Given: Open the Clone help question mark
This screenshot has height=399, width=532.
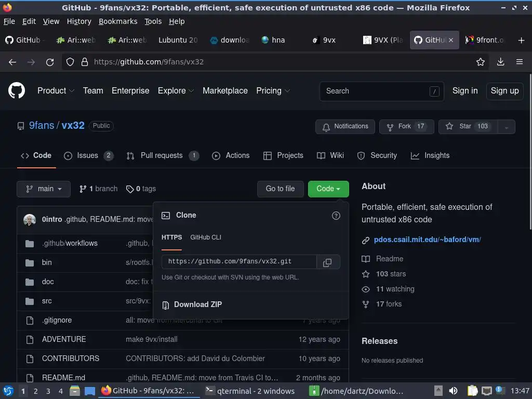Looking at the screenshot, I should pyautogui.click(x=336, y=216).
